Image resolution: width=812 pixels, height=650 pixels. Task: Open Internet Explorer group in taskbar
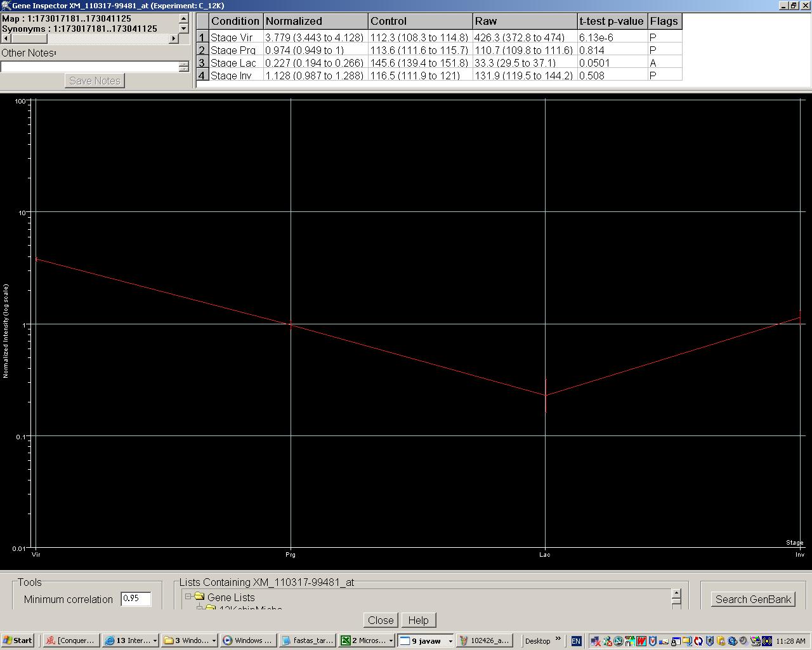pos(130,640)
